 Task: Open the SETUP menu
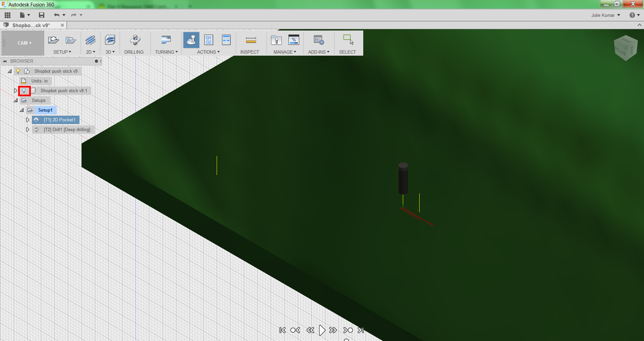point(62,52)
